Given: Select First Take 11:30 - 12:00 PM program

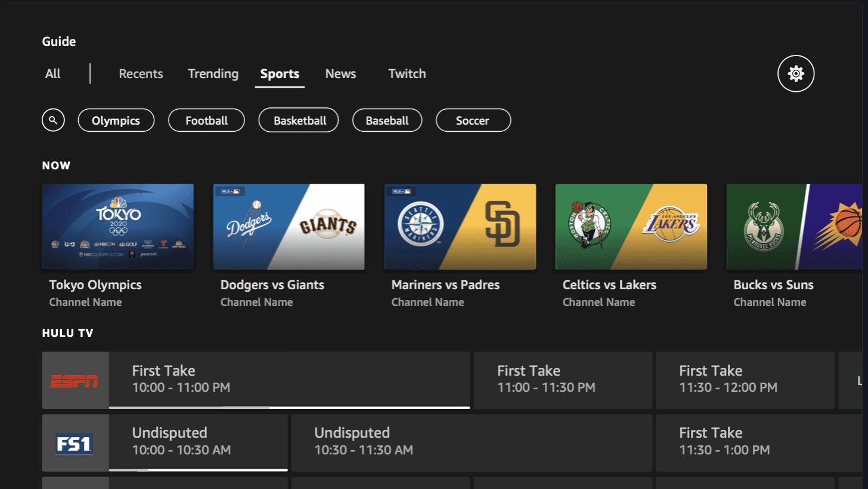Looking at the screenshot, I should (745, 379).
